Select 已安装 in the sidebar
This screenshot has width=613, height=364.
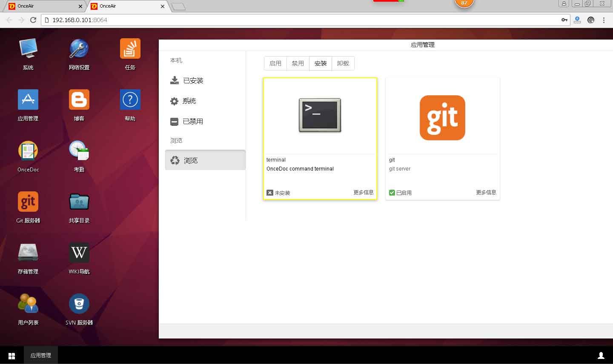click(x=193, y=80)
